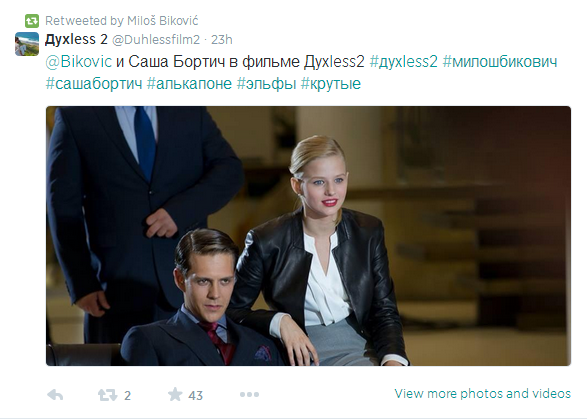Open the #сашабортич hashtag
The height and width of the screenshot is (419, 587).
(94, 84)
